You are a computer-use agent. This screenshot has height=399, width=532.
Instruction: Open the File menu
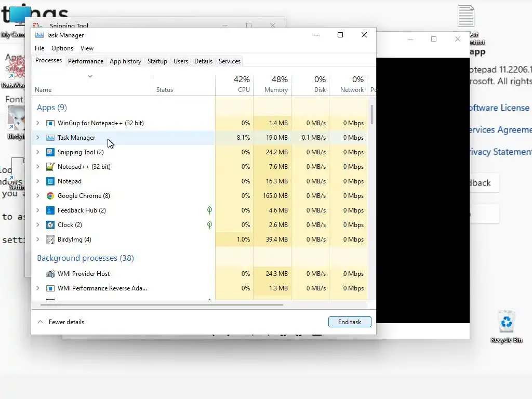(x=39, y=48)
